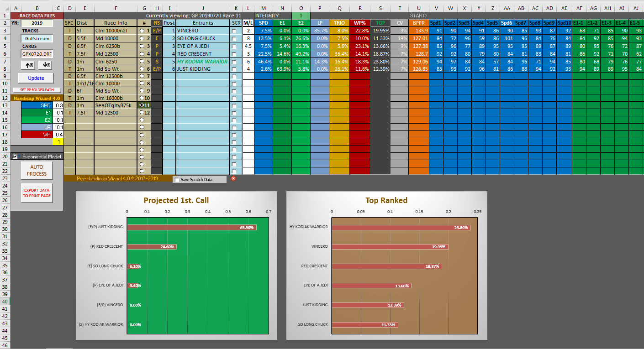The width and height of the screenshot is (644, 349).
Task: Click the down-arrow card navigation button
Action: tap(47, 65)
